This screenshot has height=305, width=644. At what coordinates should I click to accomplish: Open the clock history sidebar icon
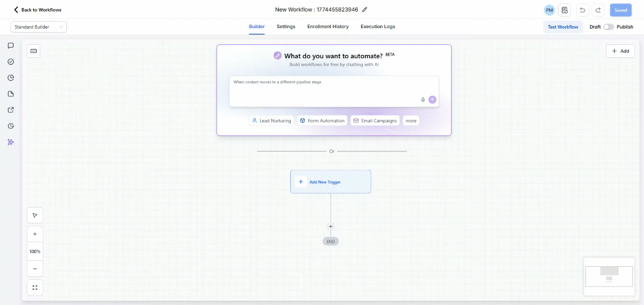pos(11,126)
